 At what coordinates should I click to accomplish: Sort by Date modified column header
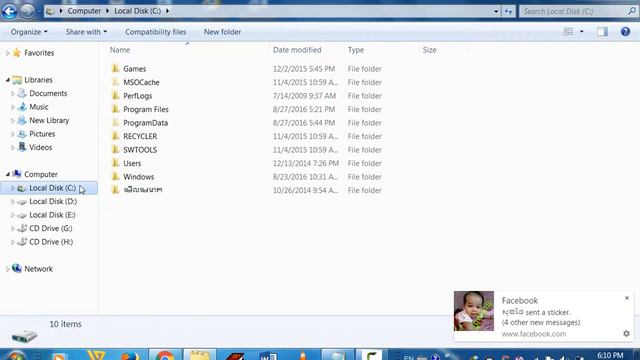click(x=297, y=50)
